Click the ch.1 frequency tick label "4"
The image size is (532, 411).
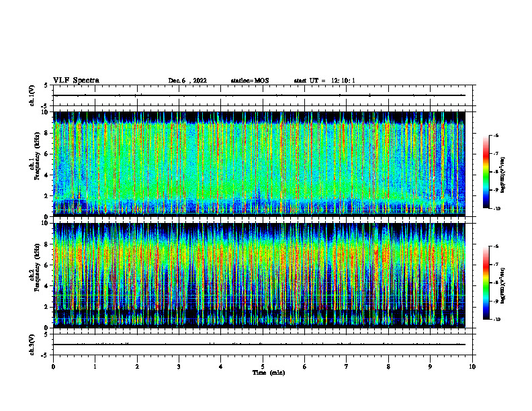point(47,175)
